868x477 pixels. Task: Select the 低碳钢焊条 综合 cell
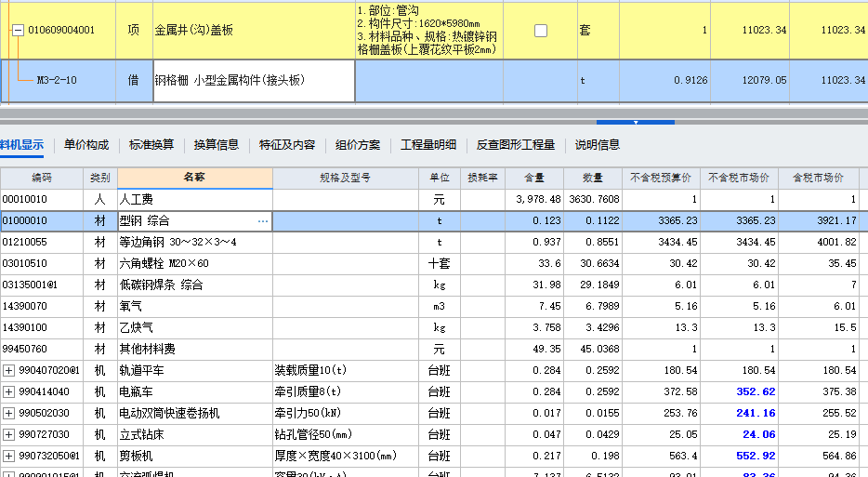[195, 285]
